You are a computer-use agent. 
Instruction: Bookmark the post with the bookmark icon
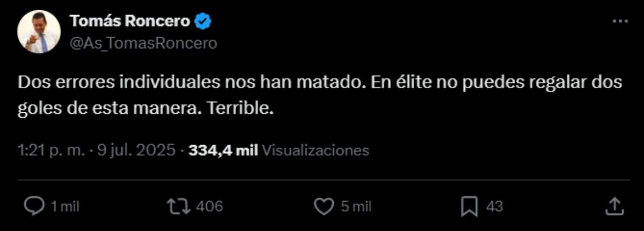click(x=470, y=206)
